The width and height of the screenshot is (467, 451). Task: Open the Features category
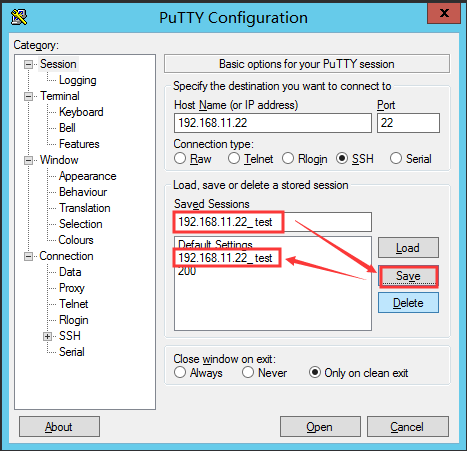(79, 144)
